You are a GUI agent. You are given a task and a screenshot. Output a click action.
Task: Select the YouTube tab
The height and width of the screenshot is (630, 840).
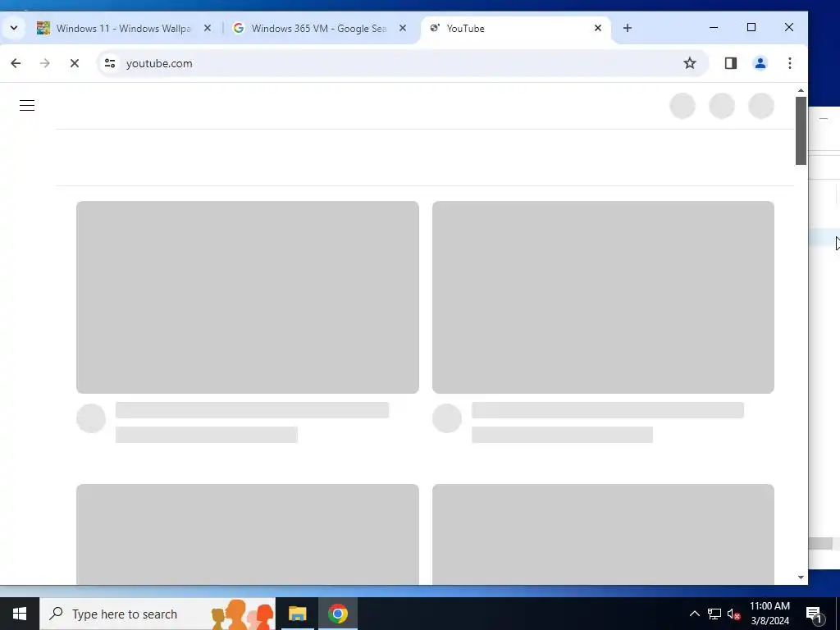point(516,29)
